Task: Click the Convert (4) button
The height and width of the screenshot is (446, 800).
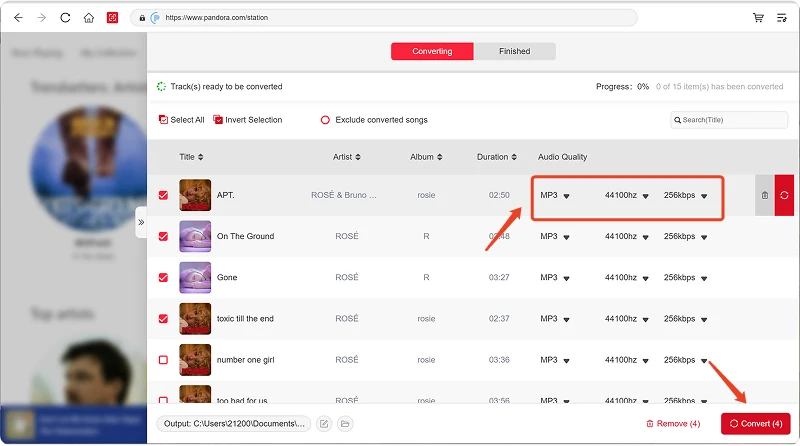Action: point(756,424)
